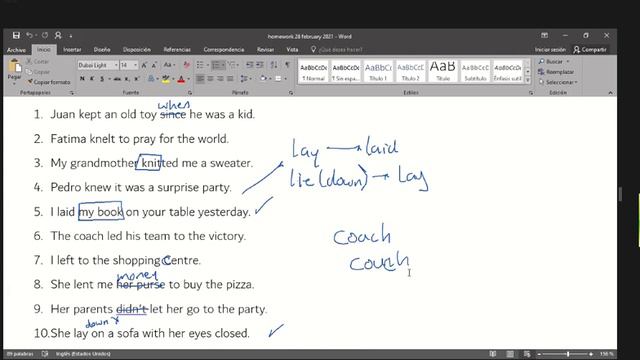Open the change case Aa dropdown
This screenshot has width=640, height=360.
tap(169, 65)
